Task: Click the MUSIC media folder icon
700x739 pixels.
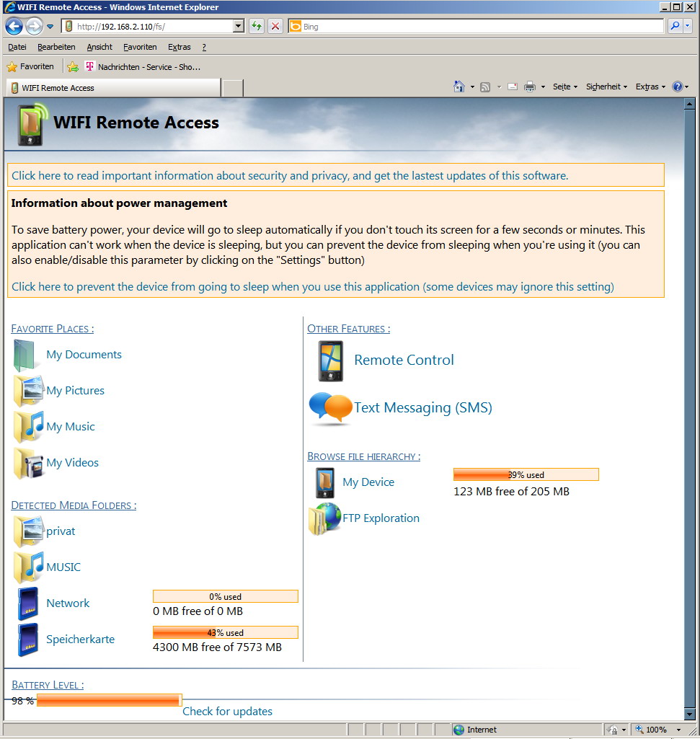Action: click(29, 567)
